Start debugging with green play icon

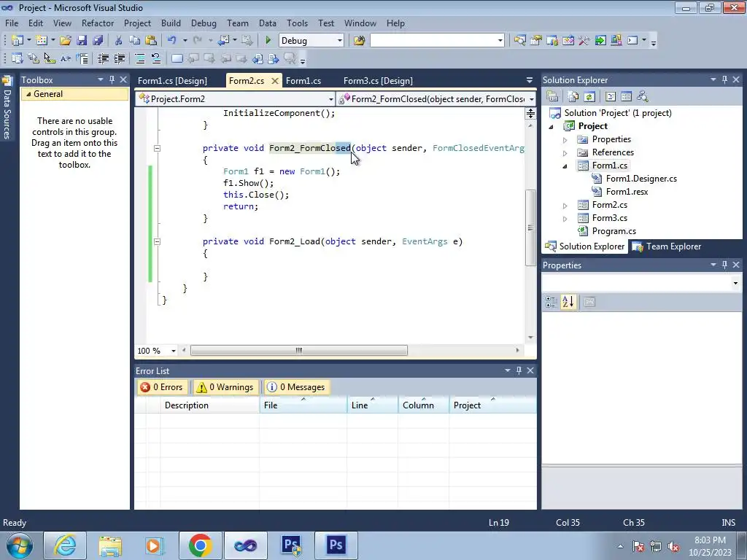[268, 41]
